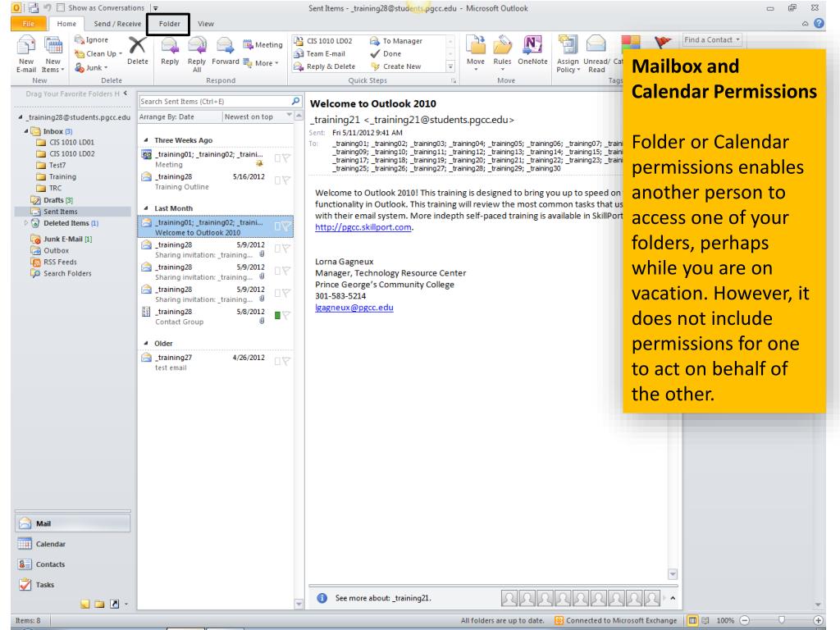The width and height of the screenshot is (840, 630).
Task: Click the lgagneux@pgcc.edu email link
Action: pyautogui.click(x=354, y=308)
